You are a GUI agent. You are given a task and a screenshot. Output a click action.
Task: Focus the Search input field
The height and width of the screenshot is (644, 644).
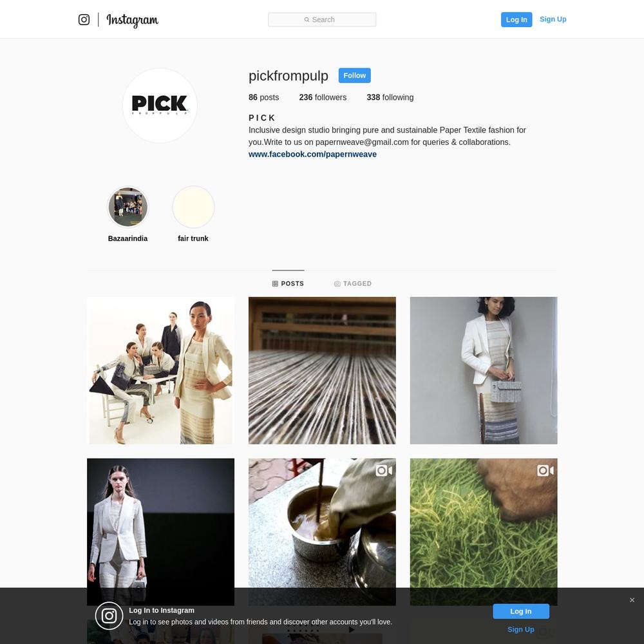(x=322, y=20)
